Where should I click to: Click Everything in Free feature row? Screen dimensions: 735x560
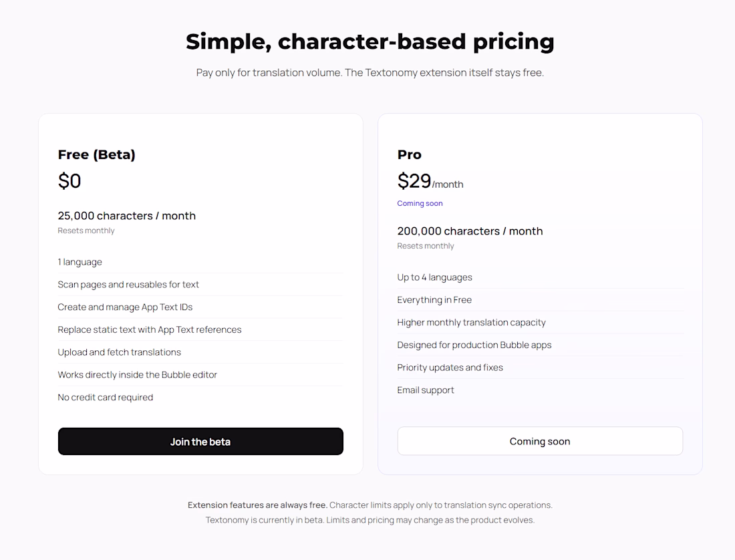click(x=434, y=300)
